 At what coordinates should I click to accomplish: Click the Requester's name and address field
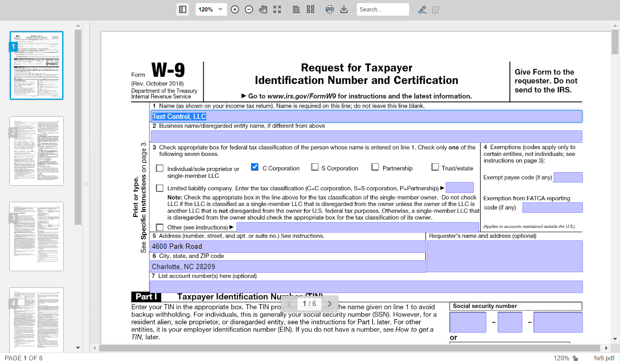[505, 257]
